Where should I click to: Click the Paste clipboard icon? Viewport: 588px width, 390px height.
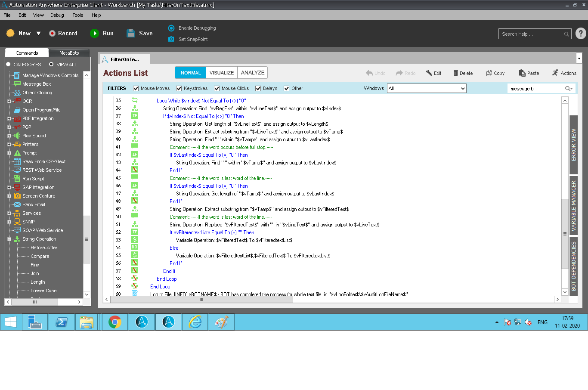coord(522,73)
